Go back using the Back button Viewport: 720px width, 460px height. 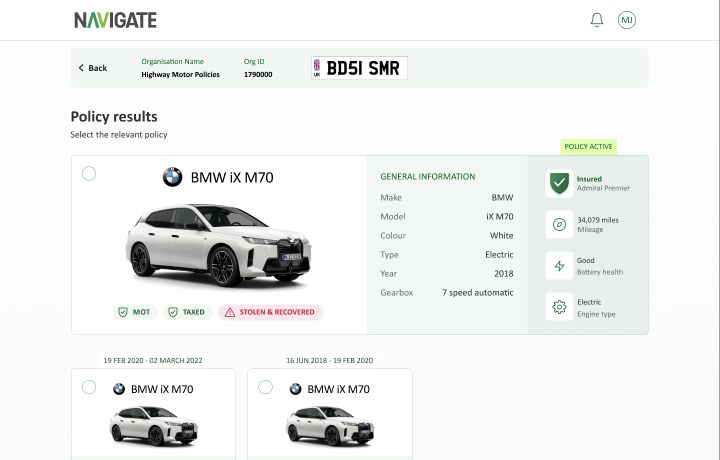93,68
